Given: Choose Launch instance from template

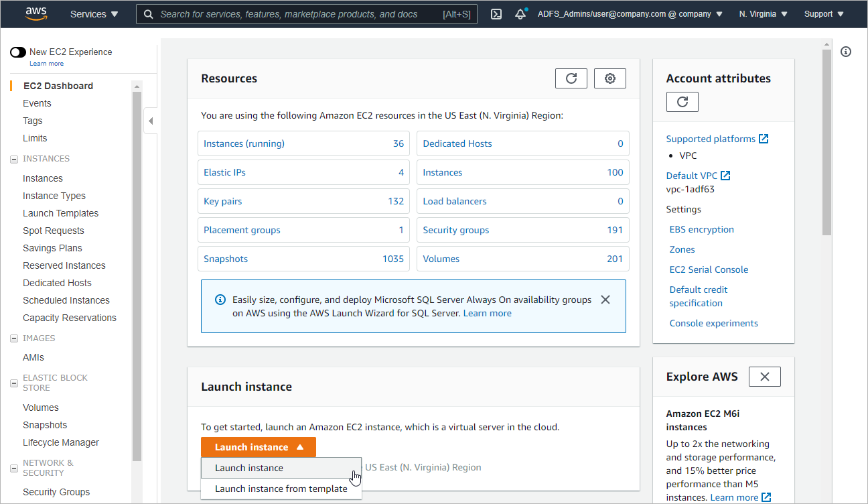Looking at the screenshot, I should tap(281, 489).
